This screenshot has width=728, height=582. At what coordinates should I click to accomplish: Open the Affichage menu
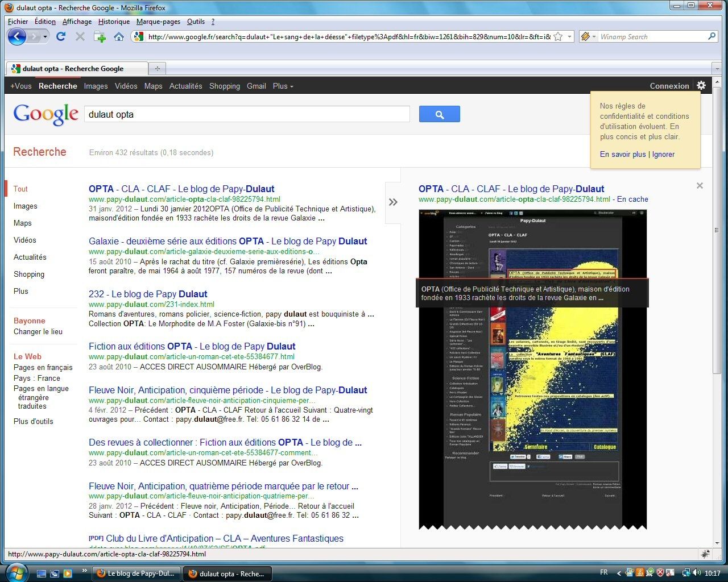[x=77, y=22]
